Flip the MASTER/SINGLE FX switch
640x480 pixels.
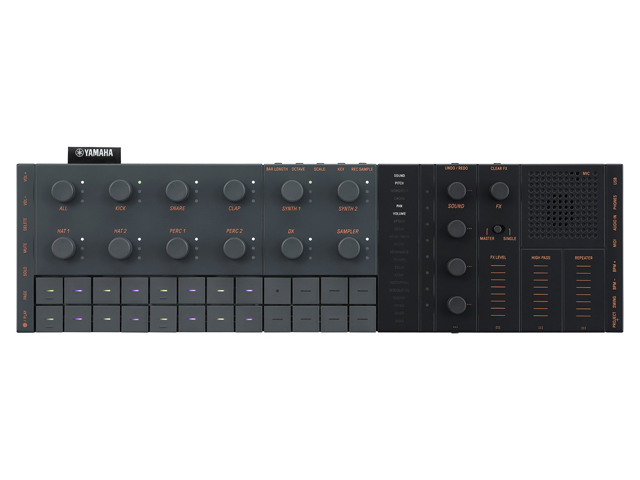coord(497,230)
